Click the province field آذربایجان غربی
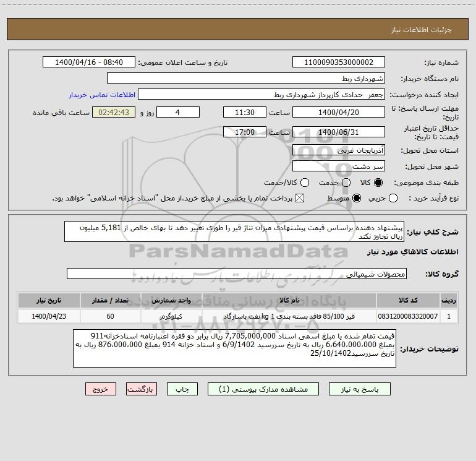Screen dimensions: 476x461 (339, 150)
